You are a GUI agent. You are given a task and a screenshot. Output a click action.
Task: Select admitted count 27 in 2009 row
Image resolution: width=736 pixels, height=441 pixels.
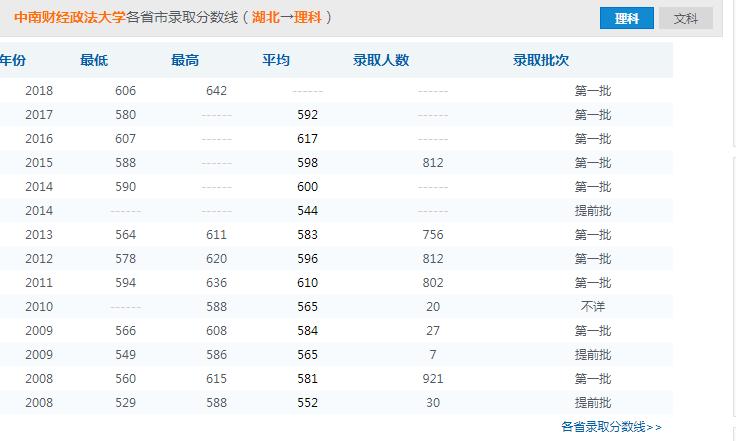[433, 330]
